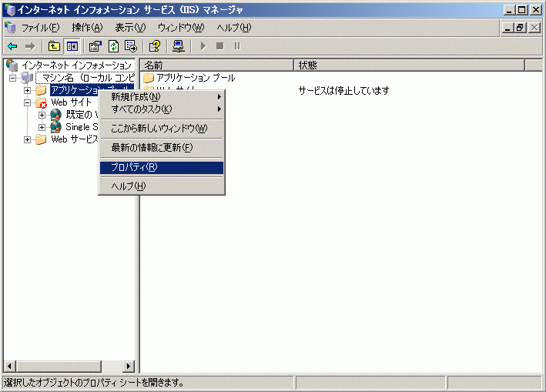Restore the inner MDI child window

pyautogui.click(x=521, y=28)
